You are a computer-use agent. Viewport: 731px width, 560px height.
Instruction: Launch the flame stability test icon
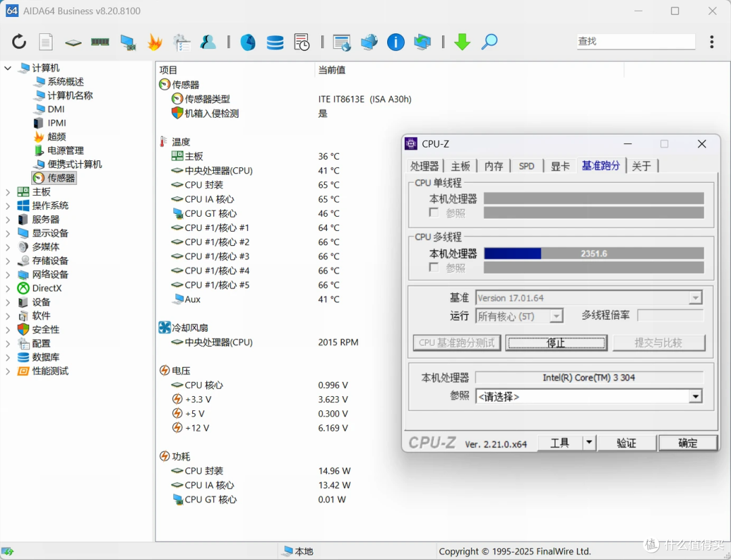(155, 42)
